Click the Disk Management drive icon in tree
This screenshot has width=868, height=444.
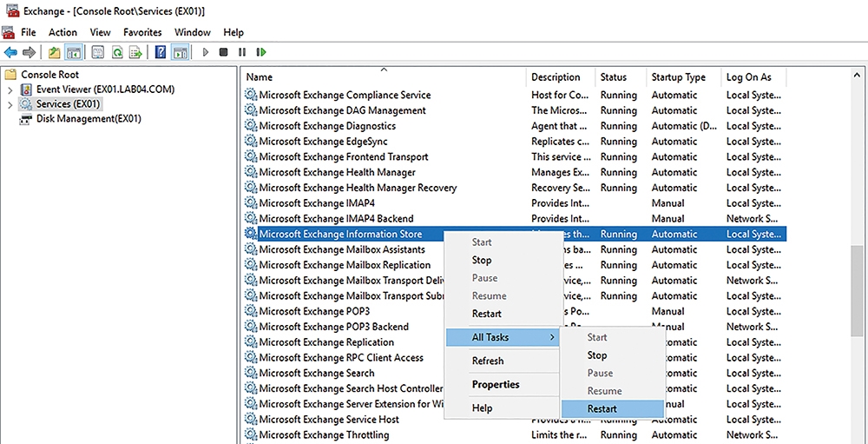(26, 119)
